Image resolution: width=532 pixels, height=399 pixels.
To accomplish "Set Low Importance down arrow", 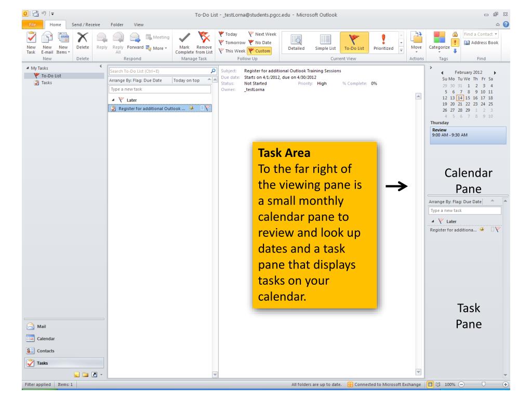I will click(455, 51).
